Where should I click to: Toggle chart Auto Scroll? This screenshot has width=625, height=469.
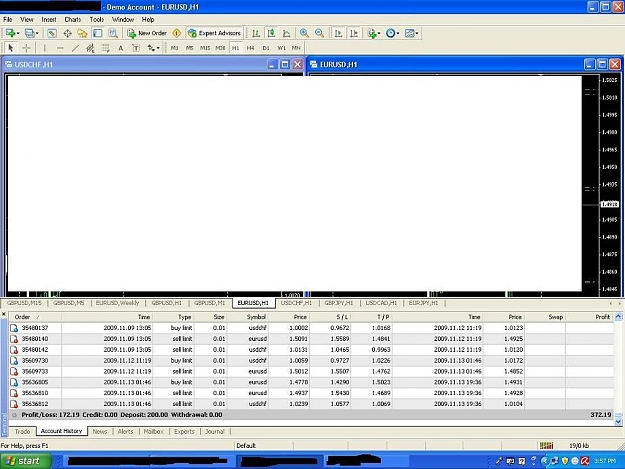tap(338, 33)
